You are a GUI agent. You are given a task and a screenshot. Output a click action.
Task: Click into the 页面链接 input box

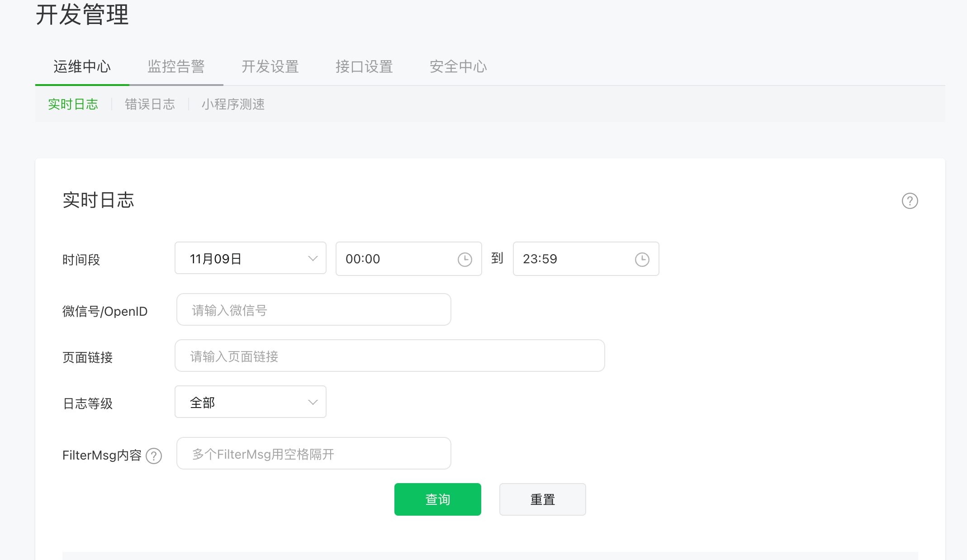point(389,356)
